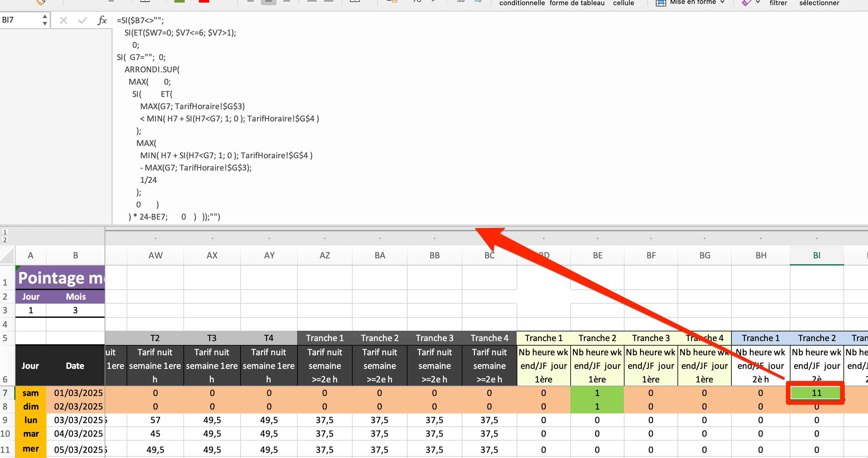Click the T3 header cell

tap(212, 338)
